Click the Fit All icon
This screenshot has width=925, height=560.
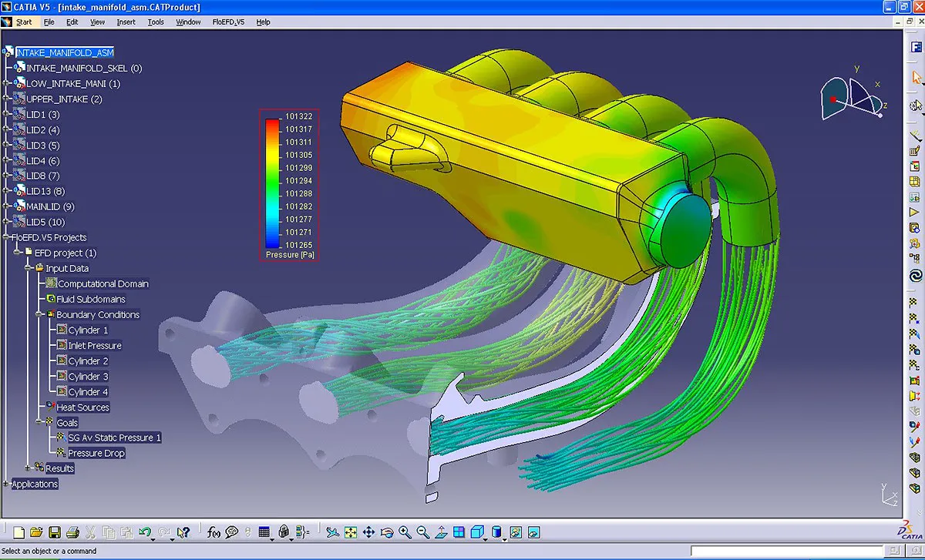pyautogui.click(x=349, y=531)
